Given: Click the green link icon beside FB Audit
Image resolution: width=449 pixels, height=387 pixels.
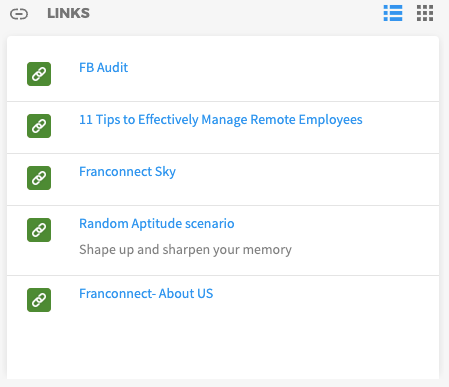Looking at the screenshot, I should click(39, 74).
